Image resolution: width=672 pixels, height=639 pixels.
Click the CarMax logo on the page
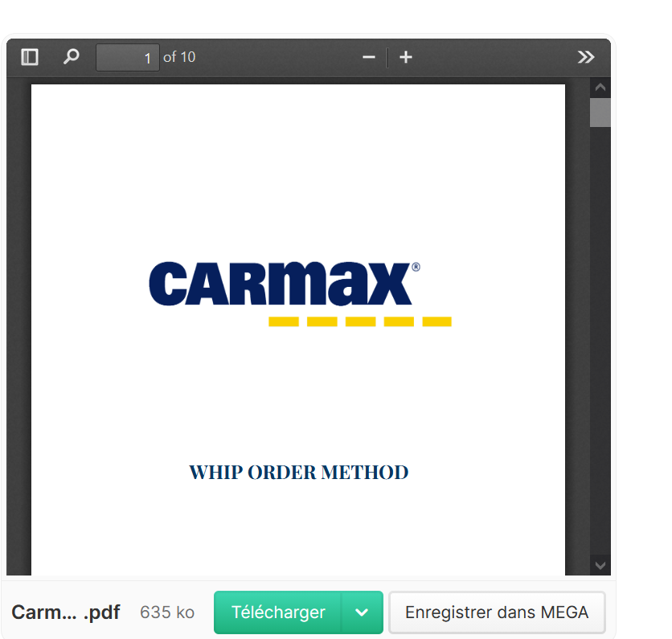pos(300,293)
